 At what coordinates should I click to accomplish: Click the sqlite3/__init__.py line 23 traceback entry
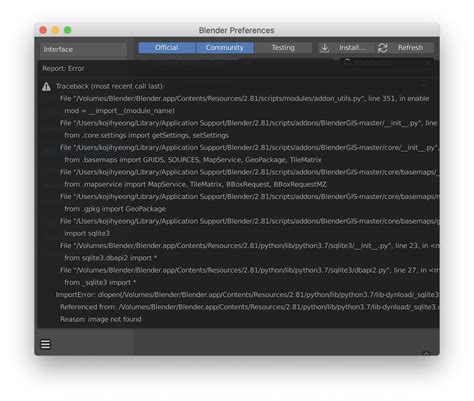[x=249, y=246]
